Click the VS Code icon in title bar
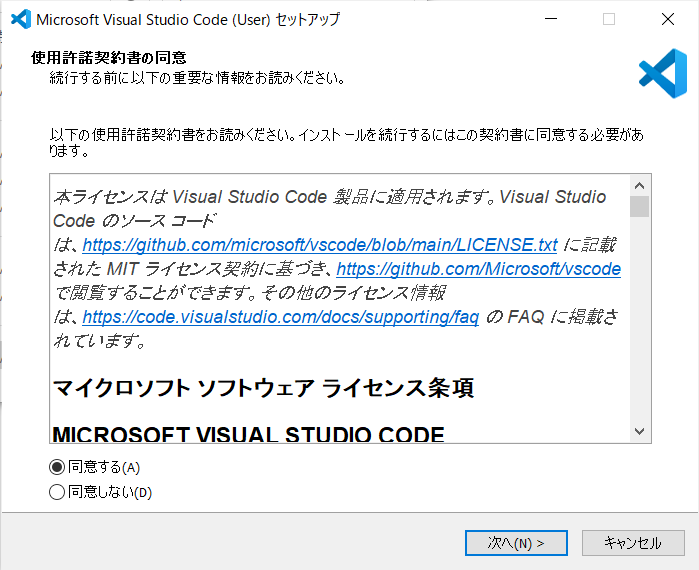The height and width of the screenshot is (570, 699). (x=21, y=19)
